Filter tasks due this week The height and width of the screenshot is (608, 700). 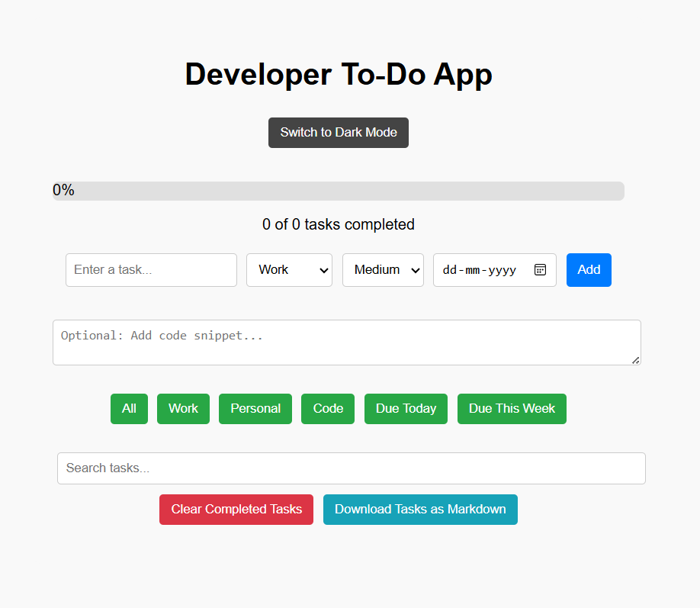point(511,408)
